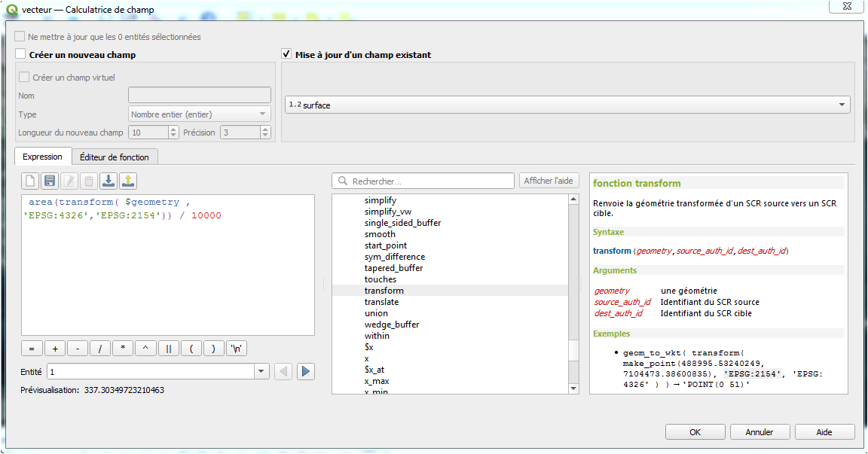Click the Prévisualisation value 337.30349723210463
This screenshot has height=454, width=868.
pyautogui.click(x=124, y=390)
